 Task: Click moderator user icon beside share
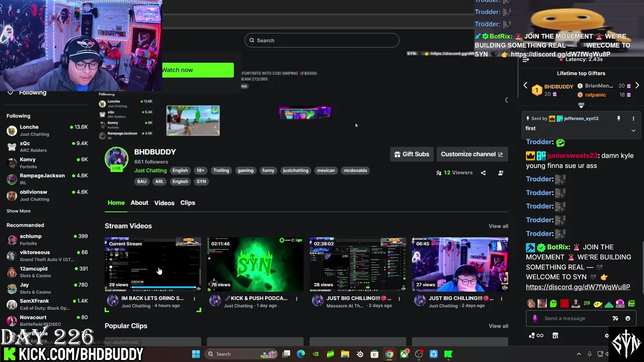501,173
